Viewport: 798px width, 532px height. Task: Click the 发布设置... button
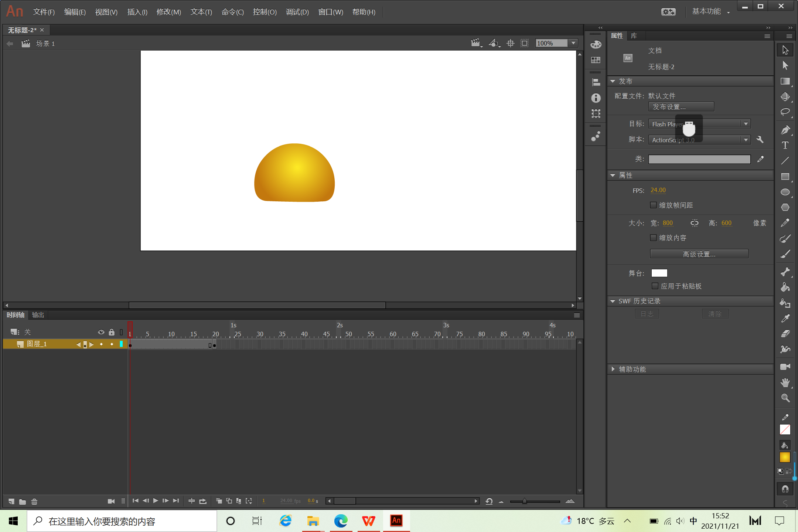tap(681, 107)
